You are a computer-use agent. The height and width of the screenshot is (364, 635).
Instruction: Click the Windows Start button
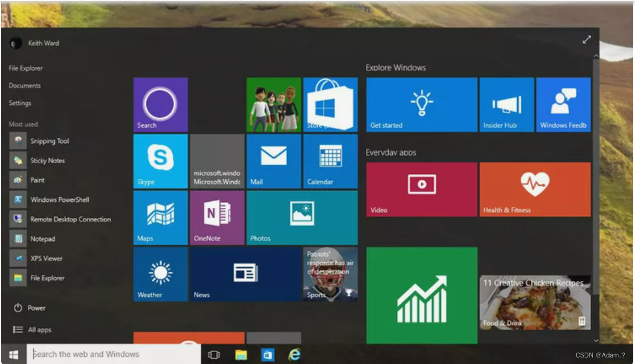(x=14, y=355)
